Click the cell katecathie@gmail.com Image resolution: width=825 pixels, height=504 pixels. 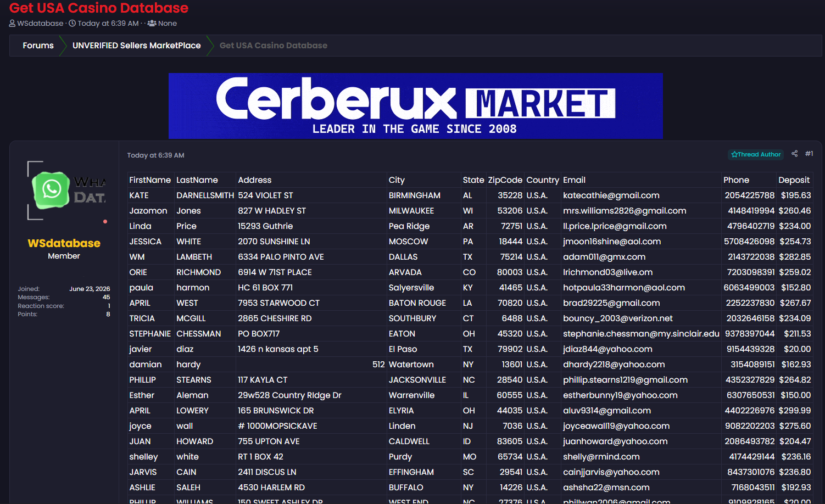click(611, 195)
